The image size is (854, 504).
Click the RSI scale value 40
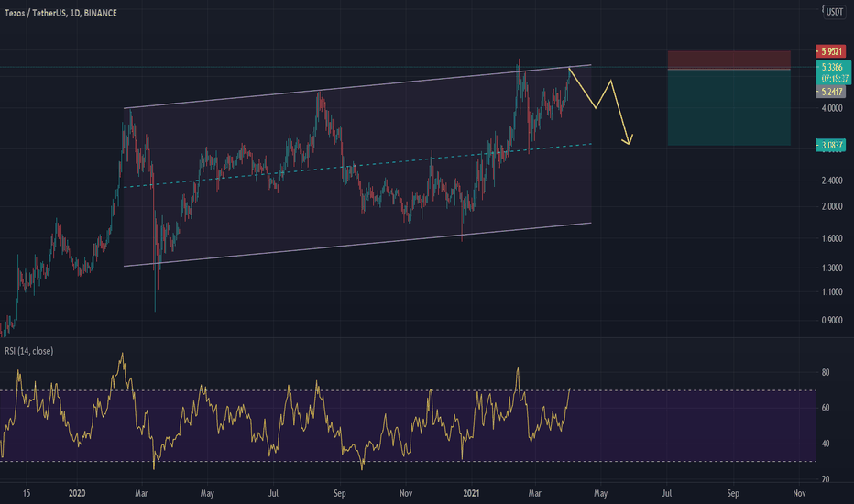[x=825, y=444]
